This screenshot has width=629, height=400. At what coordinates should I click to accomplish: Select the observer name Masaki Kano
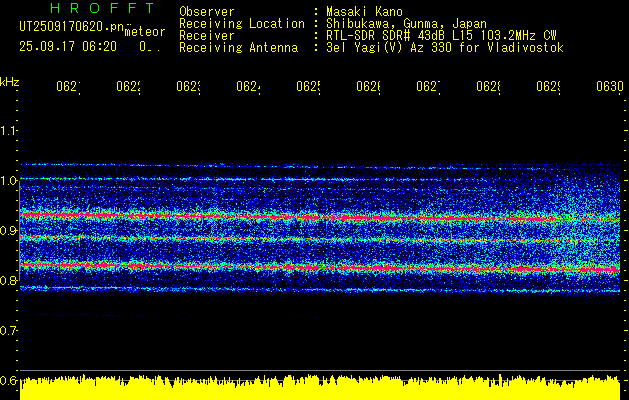[364, 11]
